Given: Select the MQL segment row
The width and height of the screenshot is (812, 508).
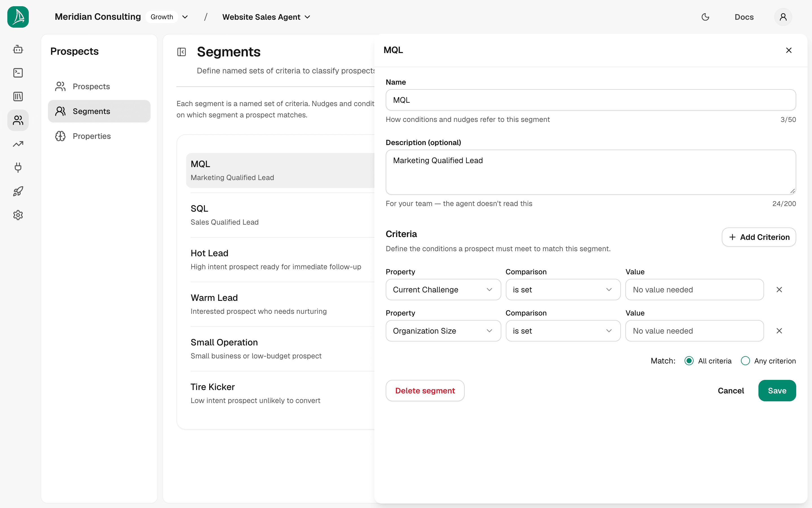Looking at the screenshot, I should (281, 170).
